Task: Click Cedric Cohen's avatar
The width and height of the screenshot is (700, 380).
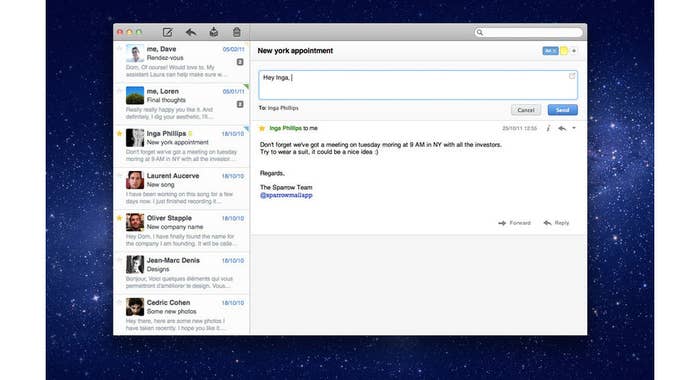Action: click(x=135, y=307)
